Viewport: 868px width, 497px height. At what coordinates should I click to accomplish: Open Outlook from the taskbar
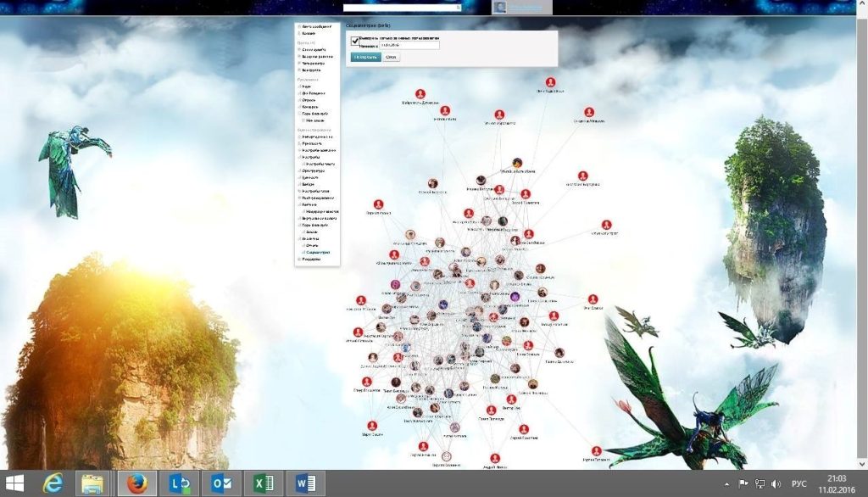pyautogui.click(x=221, y=483)
